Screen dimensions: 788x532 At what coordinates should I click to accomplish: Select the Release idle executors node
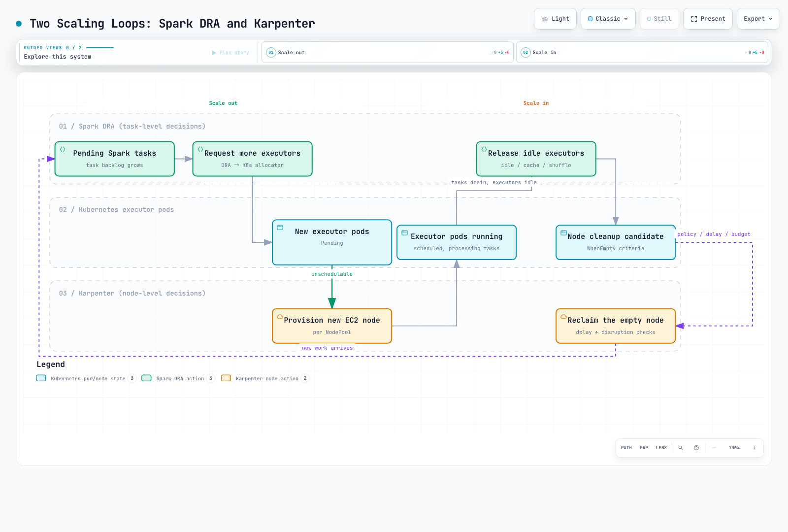(536, 159)
